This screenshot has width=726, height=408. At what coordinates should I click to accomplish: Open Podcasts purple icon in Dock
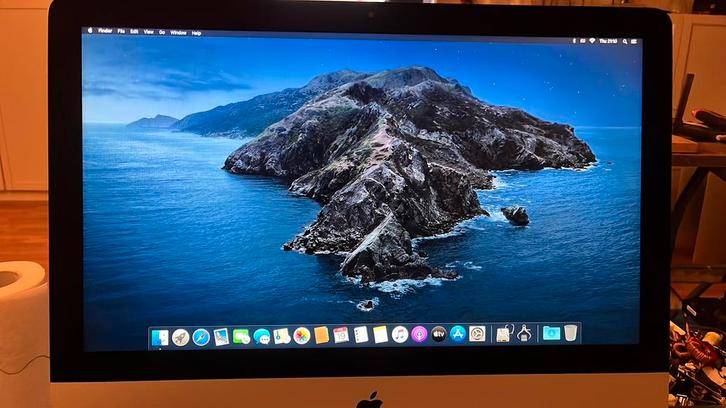click(x=419, y=334)
